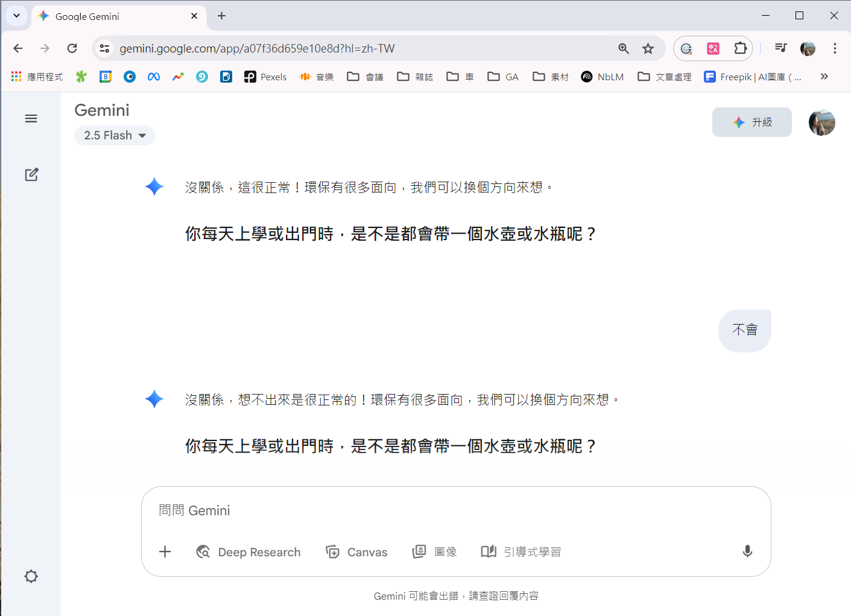Image resolution: width=851 pixels, height=616 pixels.
Task: Open the 素材 bookmark folder
Action: pyautogui.click(x=551, y=77)
